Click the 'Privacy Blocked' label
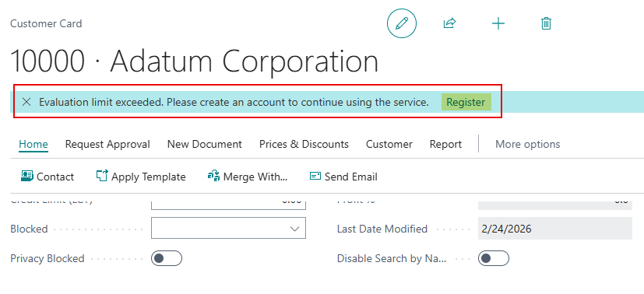 pyautogui.click(x=48, y=259)
